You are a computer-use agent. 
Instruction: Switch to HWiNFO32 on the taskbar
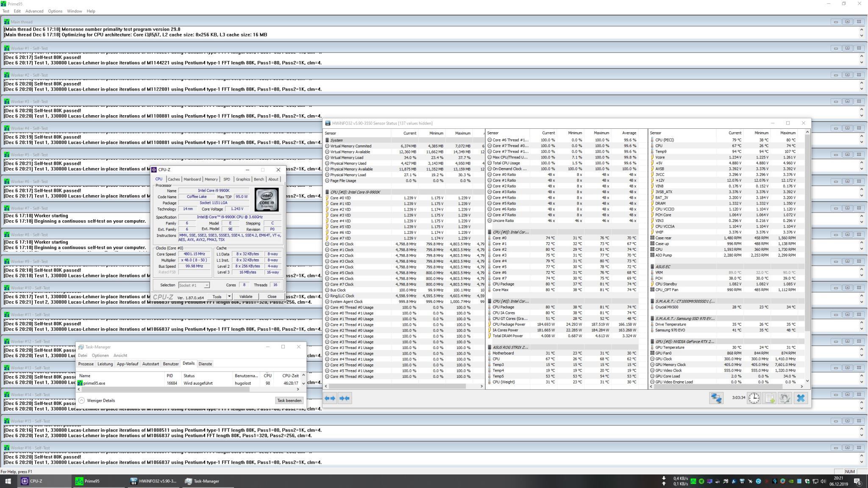(x=154, y=481)
